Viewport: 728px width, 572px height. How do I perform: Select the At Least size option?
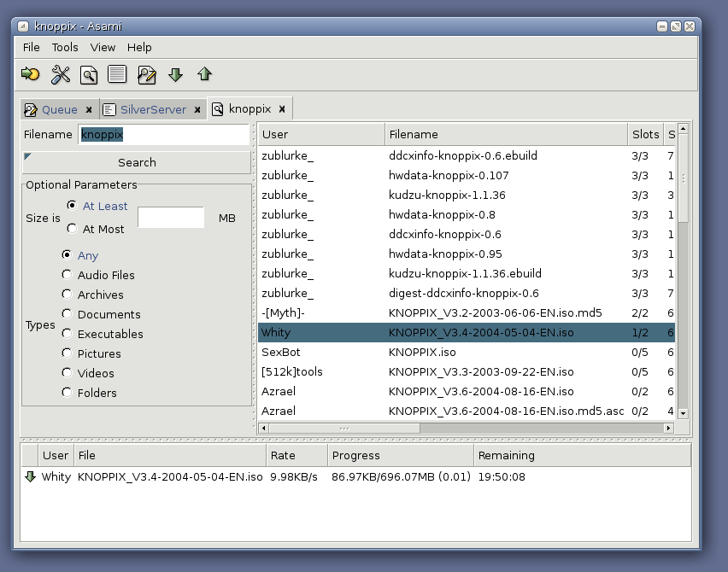(x=72, y=205)
